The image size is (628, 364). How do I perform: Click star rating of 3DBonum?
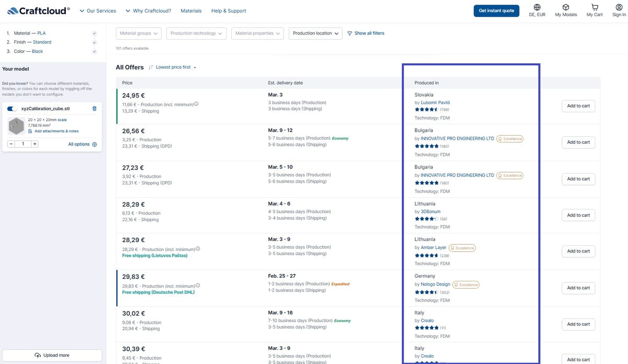(x=427, y=219)
